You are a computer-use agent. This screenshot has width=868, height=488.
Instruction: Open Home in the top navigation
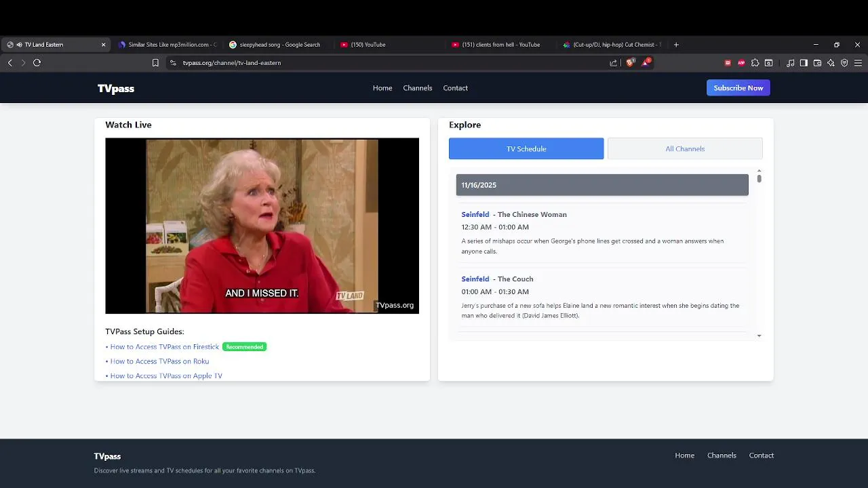[x=382, y=88]
